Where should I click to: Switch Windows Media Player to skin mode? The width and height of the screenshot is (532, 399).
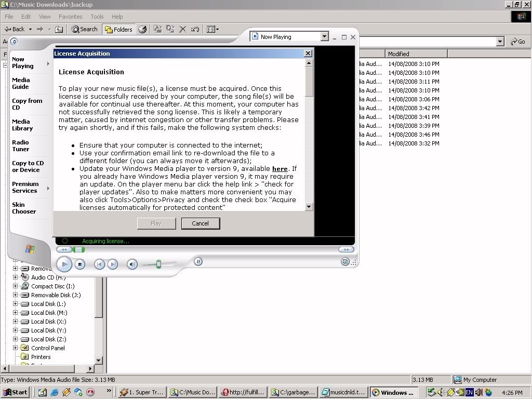coord(345,262)
